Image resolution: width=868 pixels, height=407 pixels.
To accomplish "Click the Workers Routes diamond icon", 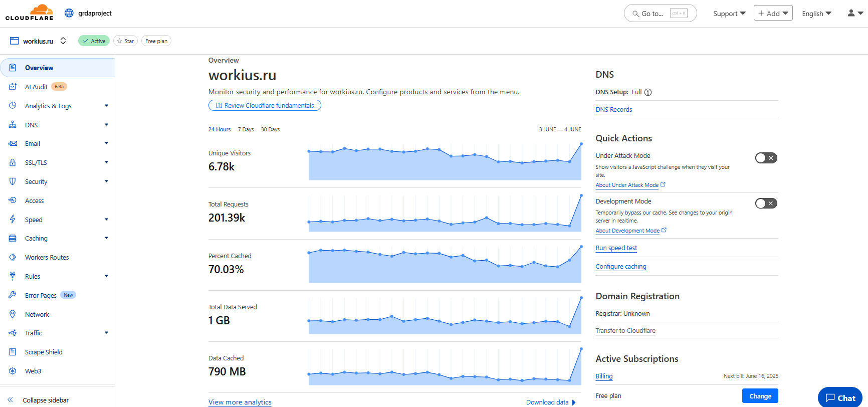I will coord(13,257).
